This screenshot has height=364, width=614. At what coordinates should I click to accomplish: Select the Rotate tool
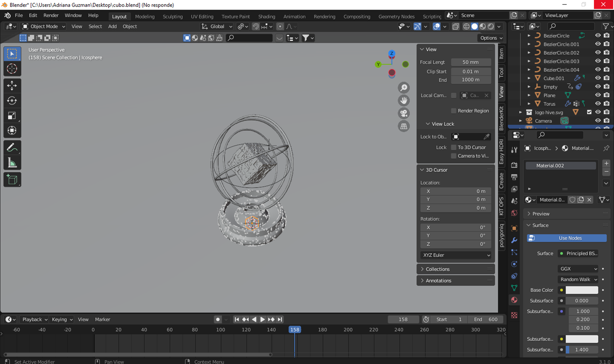click(x=12, y=101)
